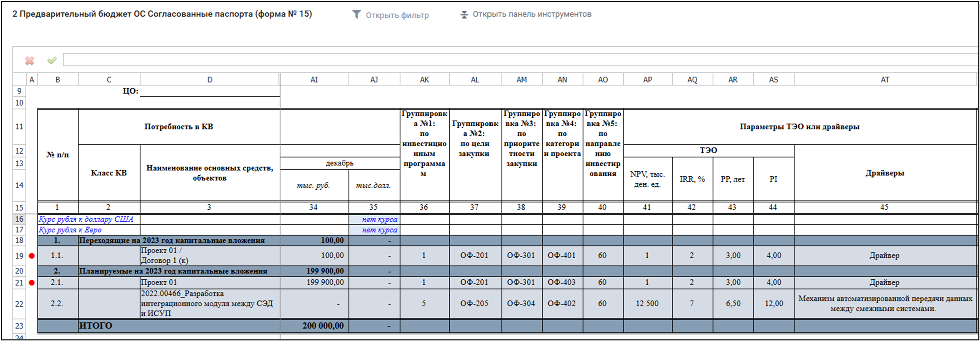Image resolution: width=980 pixels, height=341 pixels.
Task: Click the red marker dot on row 19
Action: (x=32, y=256)
